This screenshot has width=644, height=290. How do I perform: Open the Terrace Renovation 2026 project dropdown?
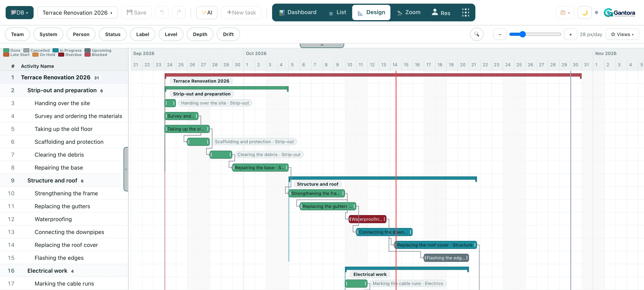pos(77,12)
